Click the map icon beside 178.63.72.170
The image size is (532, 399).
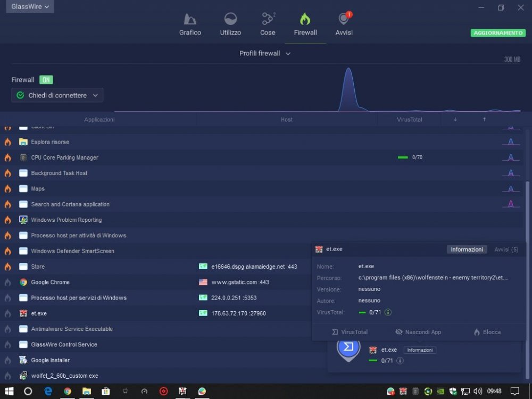pyautogui.click(x=203, y=313)
